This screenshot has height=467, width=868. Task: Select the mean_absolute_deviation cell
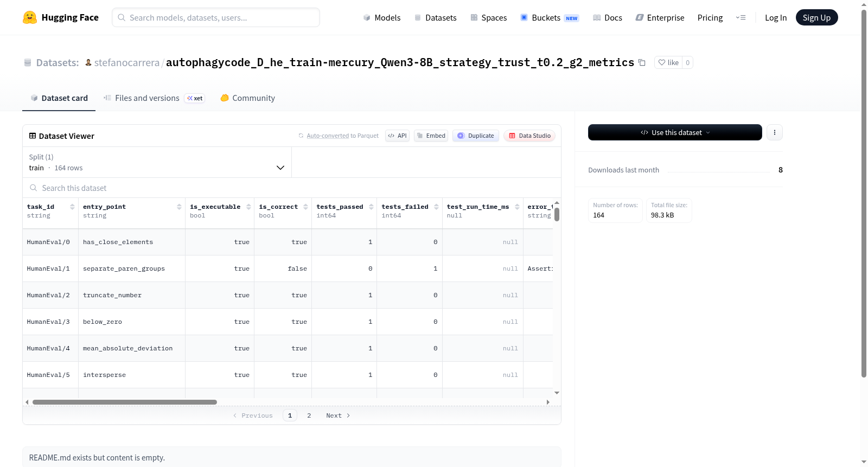(132, 348)
